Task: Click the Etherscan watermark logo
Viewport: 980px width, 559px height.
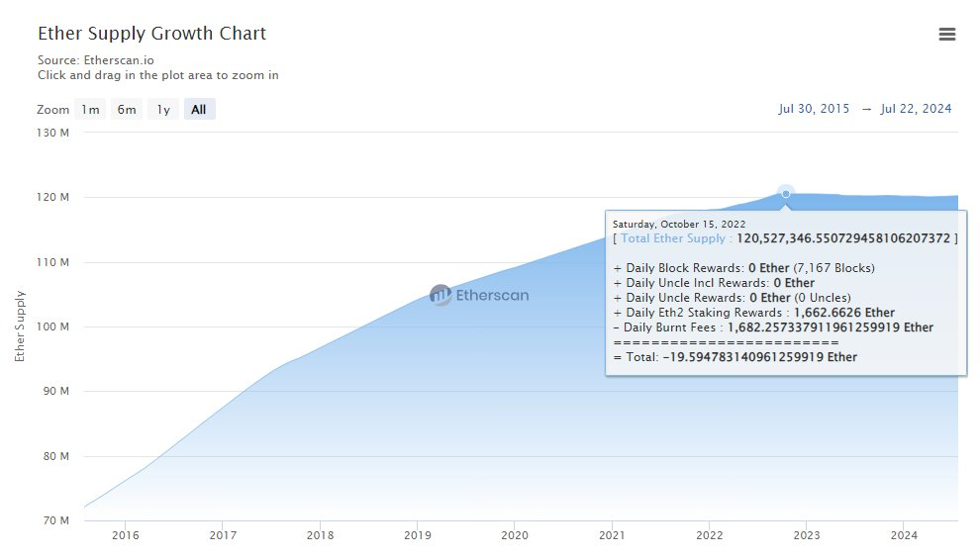Action: (479, 295)
